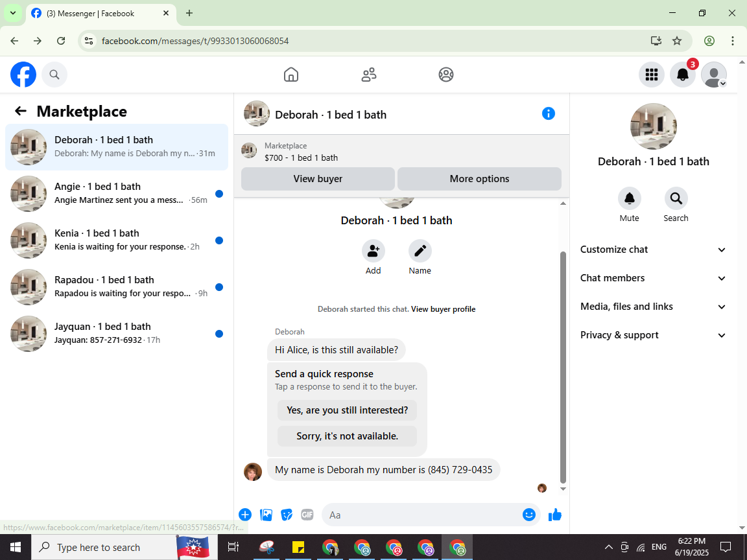Send 'Sorry, it's not available.' response
The height and width of the screenshot is (560, 747).
[348, 436]
